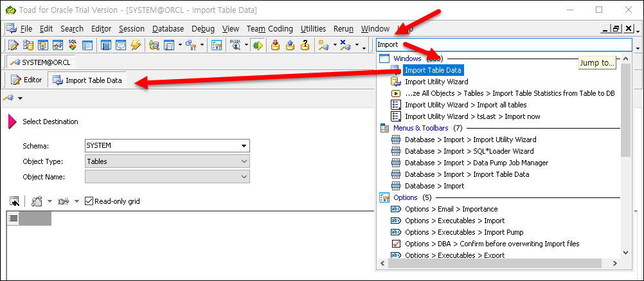The width and height of the screenshot is (644, 281).
Task: Click the restore child window button
Action: [x=616, y=29]
